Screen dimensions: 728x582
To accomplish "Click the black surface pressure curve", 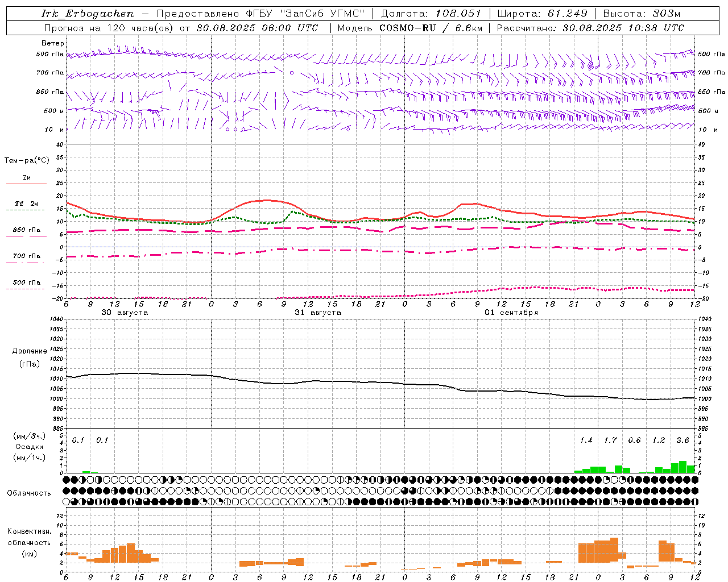I will click(x=380, y=383).
